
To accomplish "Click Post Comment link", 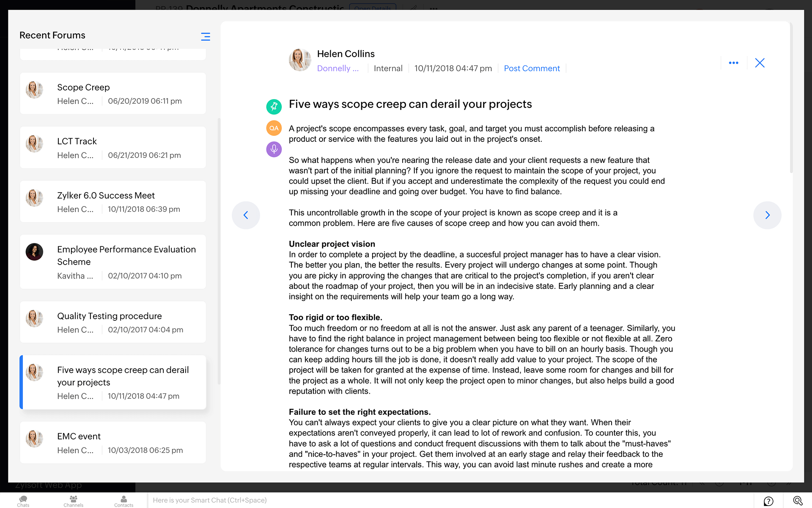I will (532, 68).
